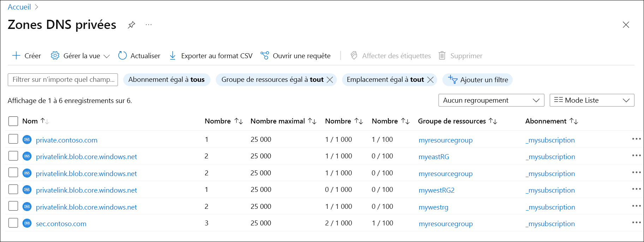Open row actions for sec.contoso.com
Screen dimensions: 644x242
click(636, 223)
